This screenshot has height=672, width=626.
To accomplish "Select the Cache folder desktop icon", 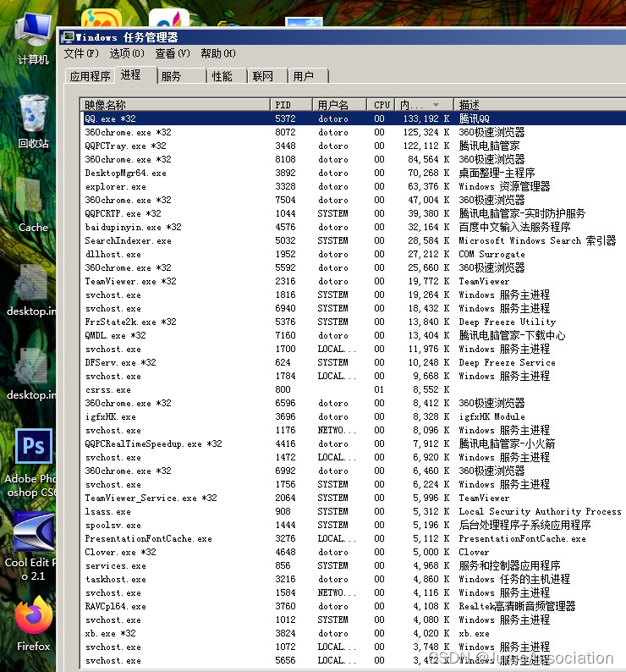I will pyautogui.click(x=32, y=206).
